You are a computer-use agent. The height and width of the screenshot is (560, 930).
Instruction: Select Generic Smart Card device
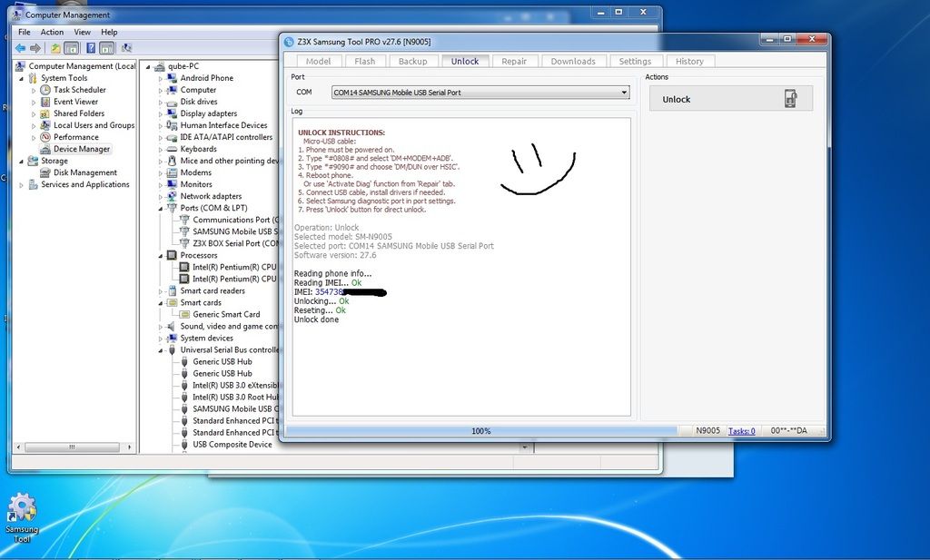point(226,314)
